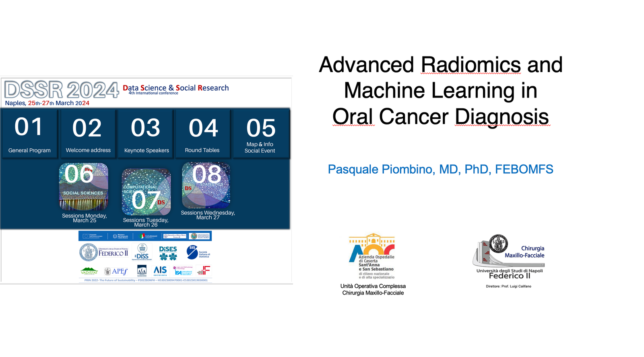This screenshot has width=644, height=357.
Task: Click the DiSS department logo
Action: [x=142, y=252]
